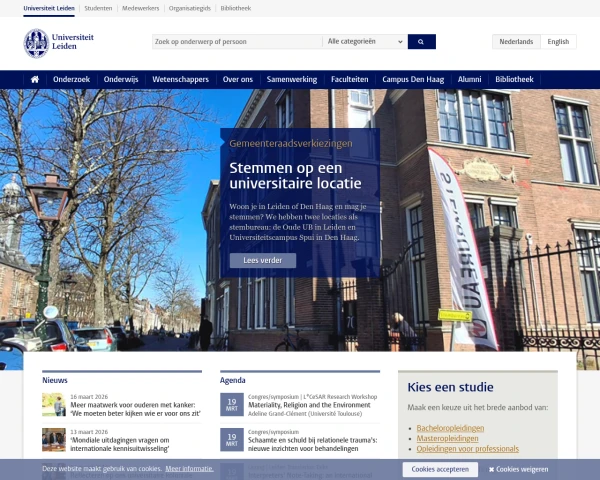Focus the search input field
Image resolution: width=600 pixels, height=480 pixels.
pos(237,42)
